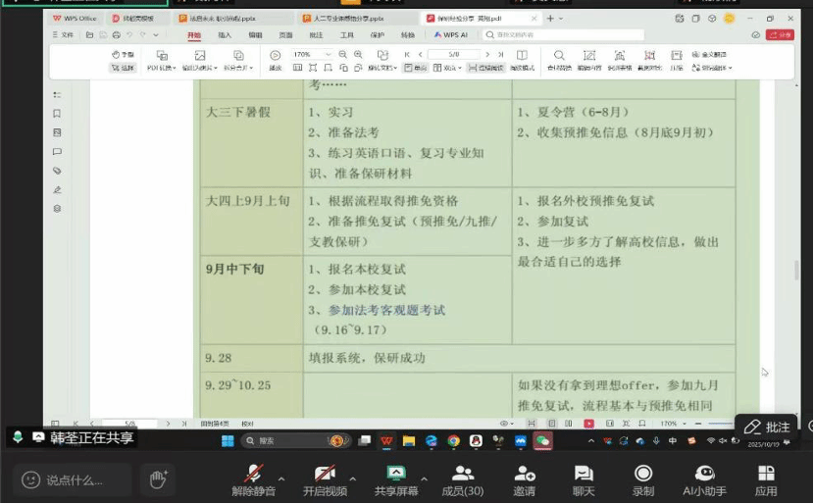
Task: Select the 插入 ribbon tab
Action: pos(225,35)
